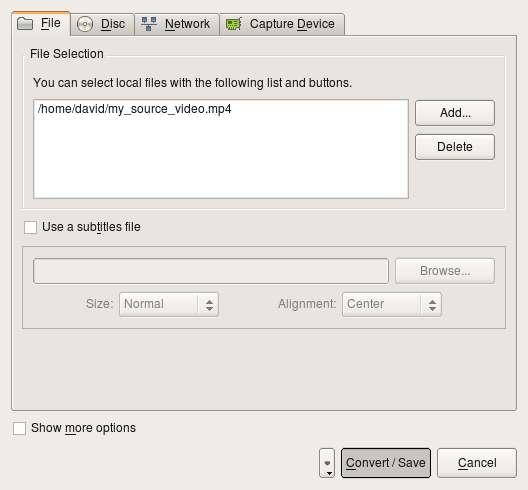
Task: Enable the Use a subtitles file checkbox
Action: pyautogui.click(x=30, y=227)
